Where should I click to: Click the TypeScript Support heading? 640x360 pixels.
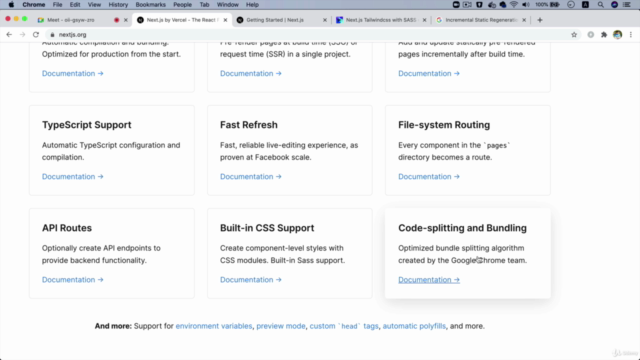tap(87, 125)
